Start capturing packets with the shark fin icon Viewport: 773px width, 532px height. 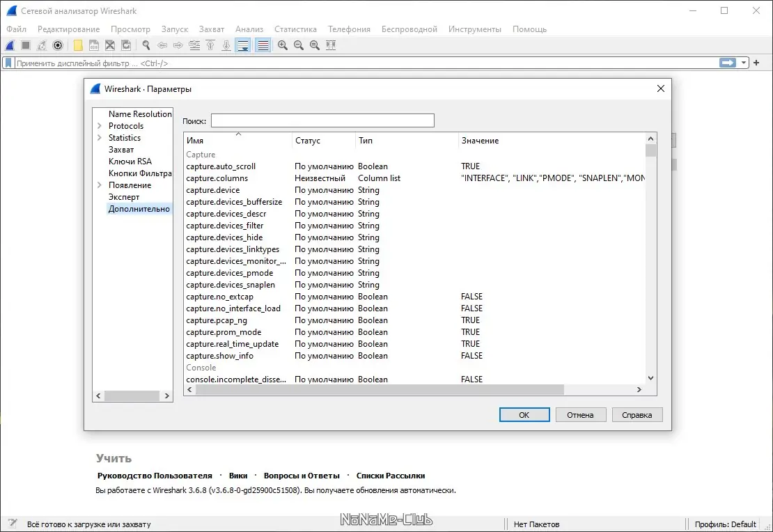pos(10,45)
